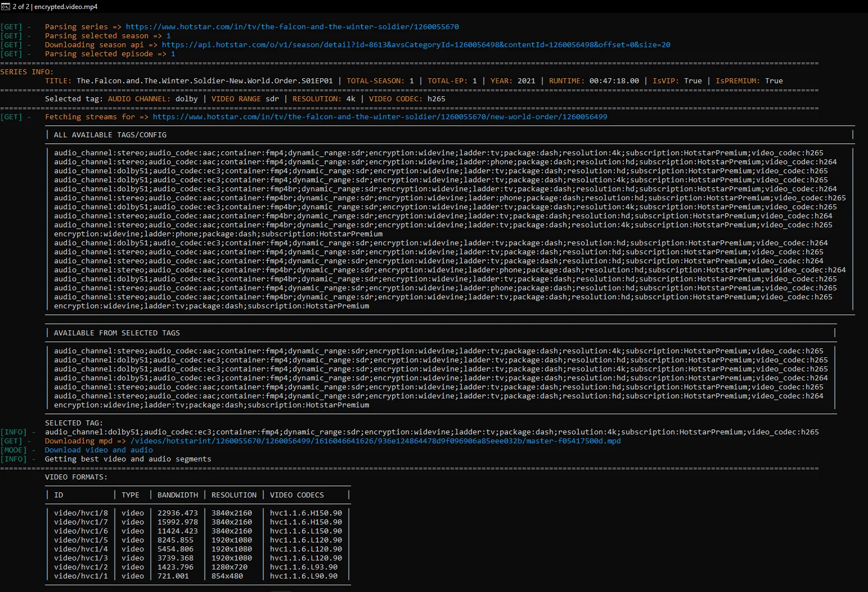
Task: Click the 'Parsing series' log text
Action: (77, 27)
